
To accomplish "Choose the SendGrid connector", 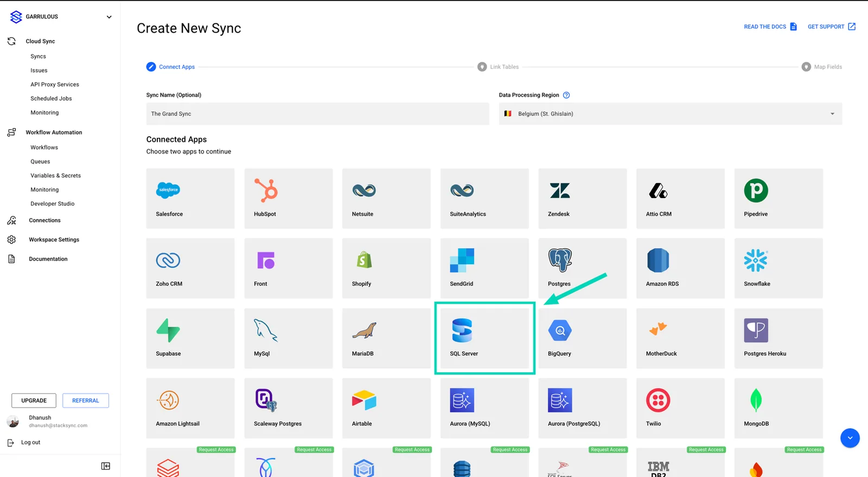I will pyautogui.click(x=484, y=268).
